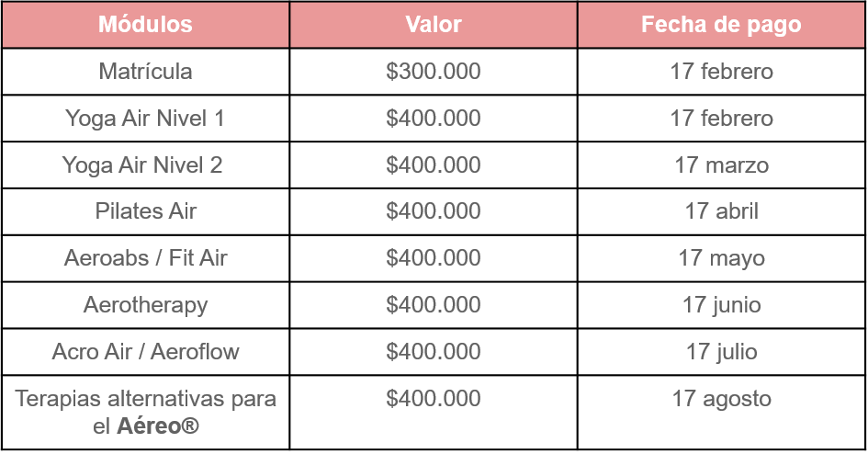868x454 pixels.
Task: Select the Valor column header
Action: click(x=434, y=25)
